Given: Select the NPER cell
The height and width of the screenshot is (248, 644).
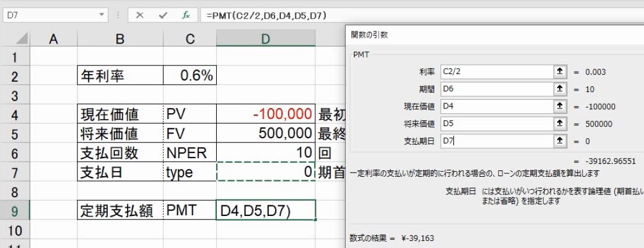Looking at the screenshot, I should click(x=190, y=152).
